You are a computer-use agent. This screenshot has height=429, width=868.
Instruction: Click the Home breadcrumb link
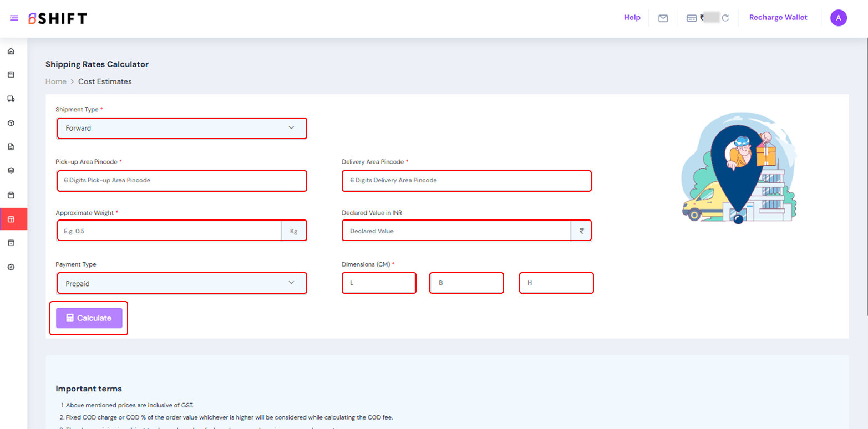pos(56,81)
